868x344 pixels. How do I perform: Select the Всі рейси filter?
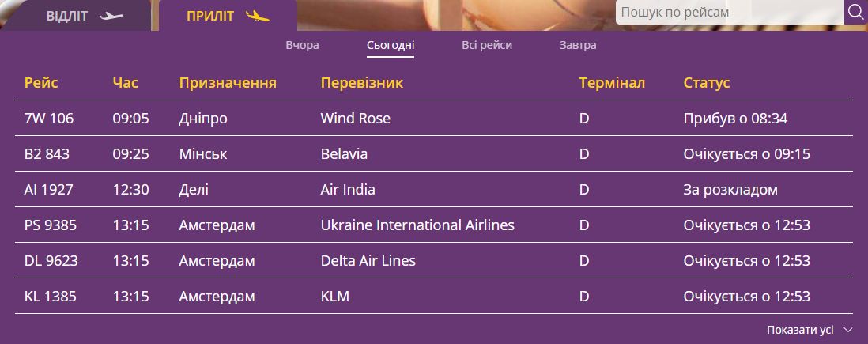[x=487, y=45]
